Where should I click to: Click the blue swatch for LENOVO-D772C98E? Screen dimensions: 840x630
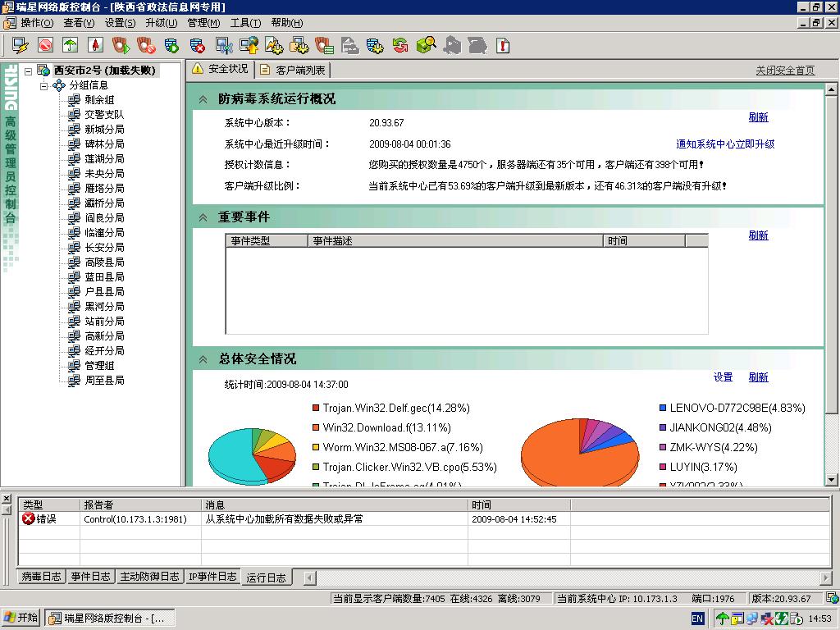pyautogui.click(x=663, y=409)
